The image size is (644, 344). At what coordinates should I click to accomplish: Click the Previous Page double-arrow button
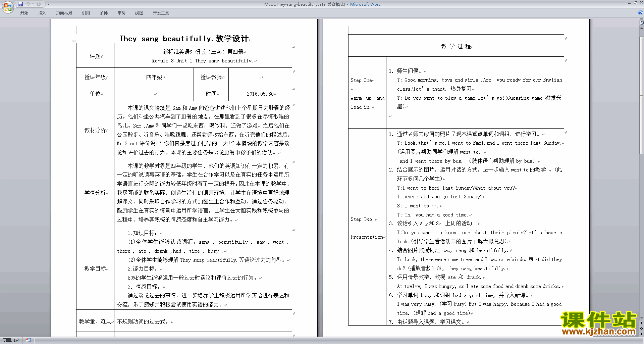point(642,324)
